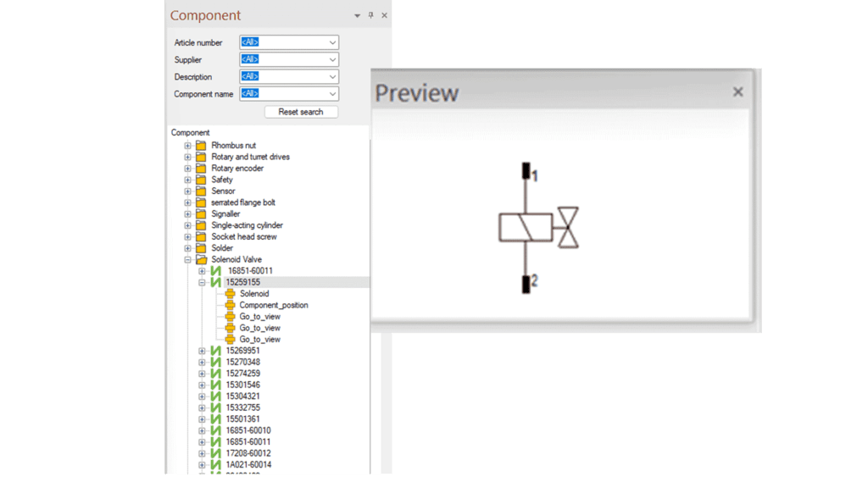Viewport: 868px width, 488px height.
Task: Open Component panel window position arrow menu
Action: pyautogui.click(x=357, y=15)
